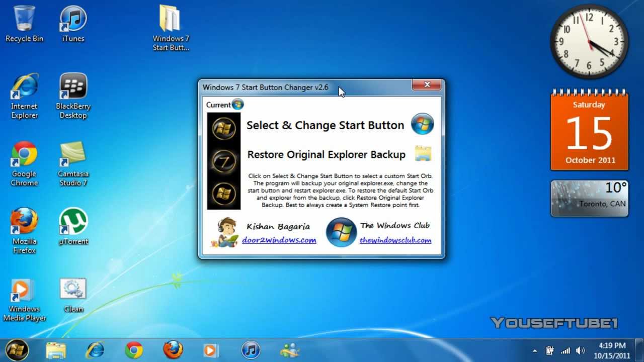Open the volume control in the system tray
644x362 pixels.
coord(581,349)
